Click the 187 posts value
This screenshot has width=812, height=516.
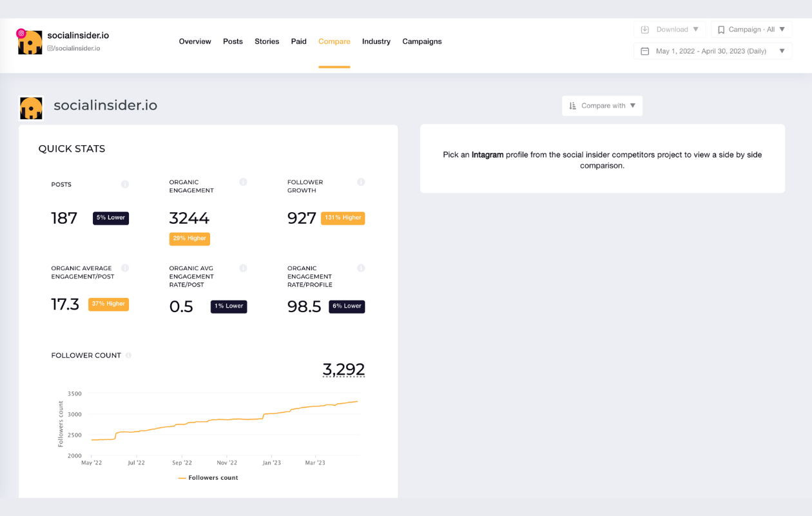click(64, 218)
